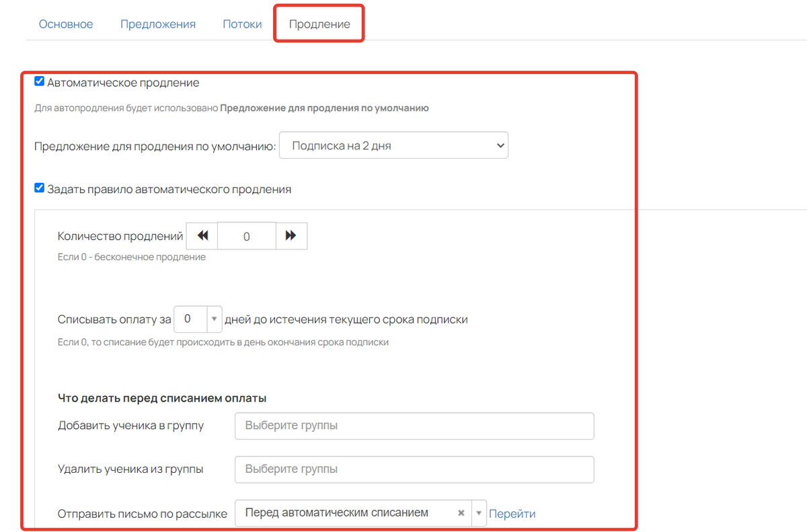Image resolution: width=807 pixels, height=532 pixels.
Task: Click the Если 0 - бесконечное продление hint
Action: coord(132,257)
